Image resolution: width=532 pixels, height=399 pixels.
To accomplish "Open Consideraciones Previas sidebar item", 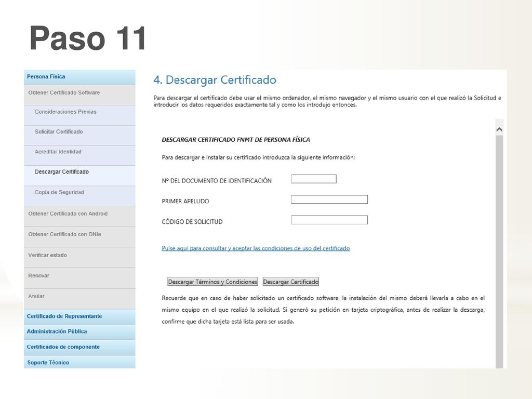I will coord(79,115).
